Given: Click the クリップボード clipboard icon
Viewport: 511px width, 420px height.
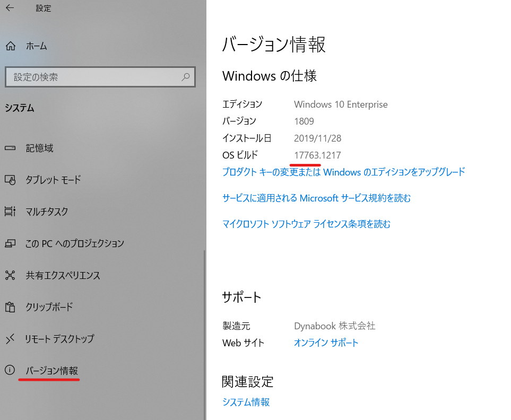Looking at the screenshot, I should [10, 307].
